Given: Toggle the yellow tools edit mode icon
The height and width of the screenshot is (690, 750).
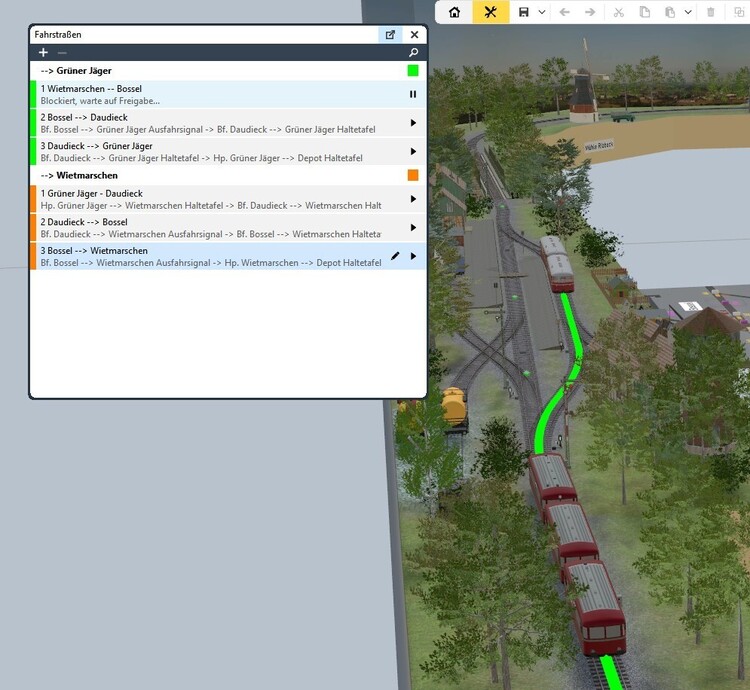Looking at the screenshot, I should (490, 12).
